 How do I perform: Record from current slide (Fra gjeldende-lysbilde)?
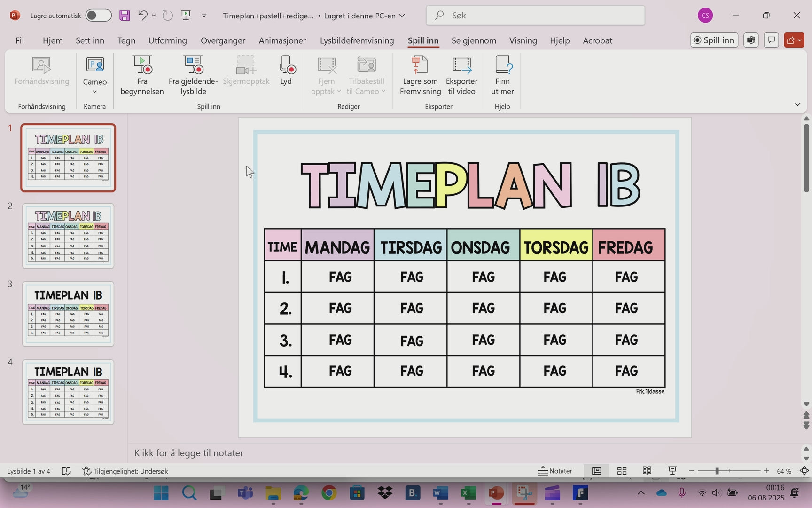[193, 65]
